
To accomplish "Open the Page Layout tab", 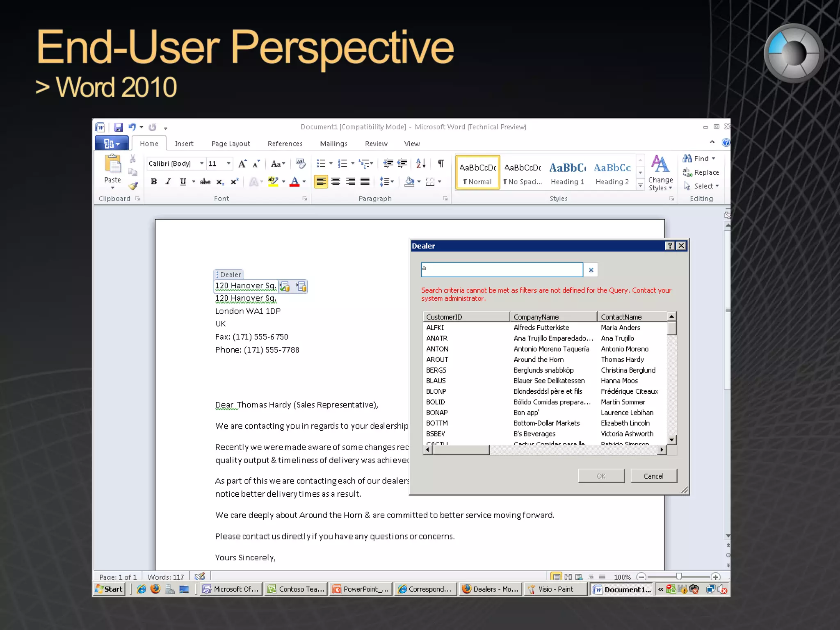I will click(231, 144).
